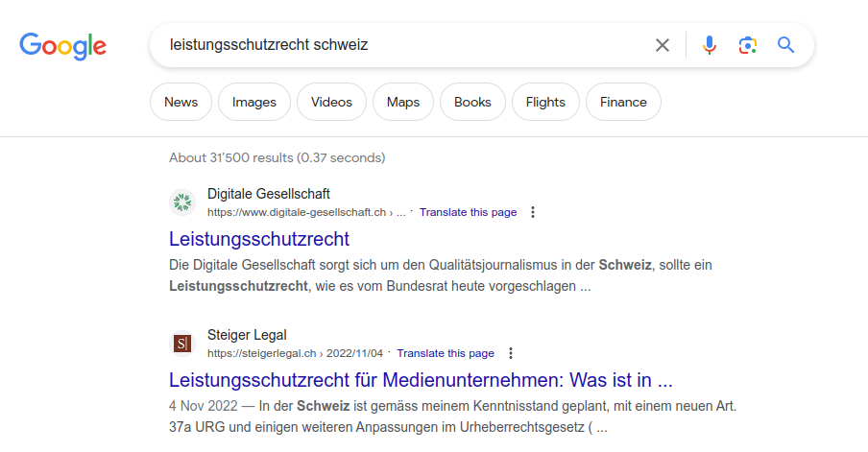Image resolution: width=868 pixels, height=452 pixels.
Task: Switch to the Maps filter
Action: coord(403,102)
